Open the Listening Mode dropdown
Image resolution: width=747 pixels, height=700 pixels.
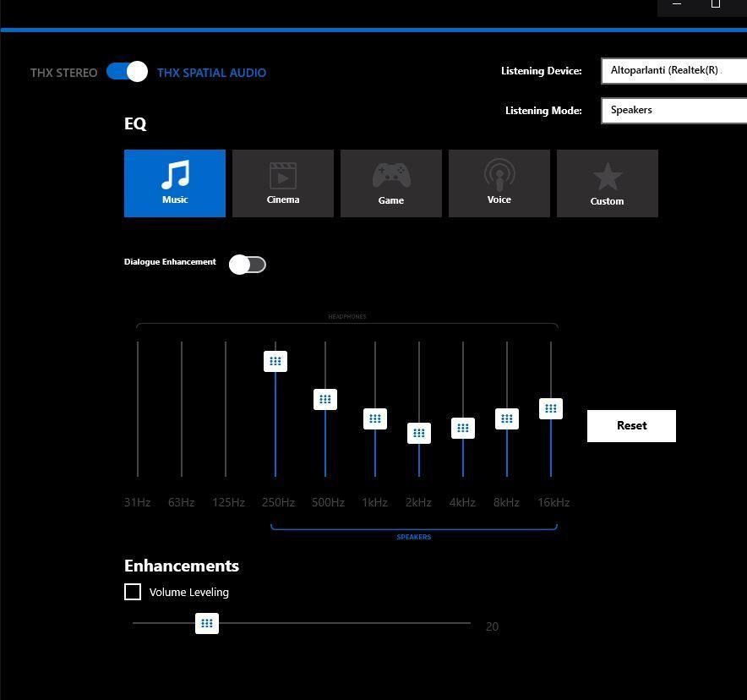(x=674, y=111)
